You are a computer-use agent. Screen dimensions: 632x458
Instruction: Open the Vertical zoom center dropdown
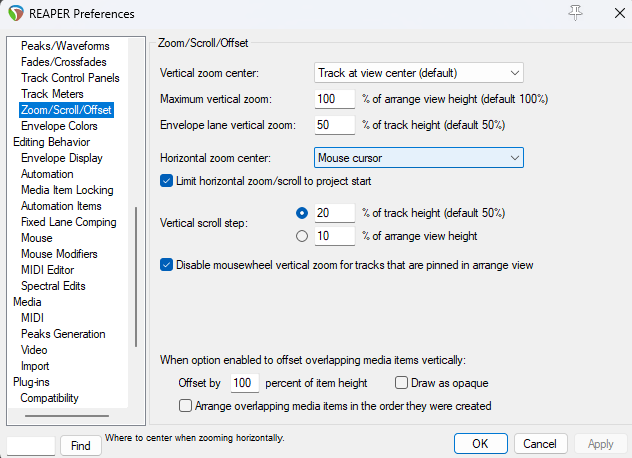pos(419,73)
